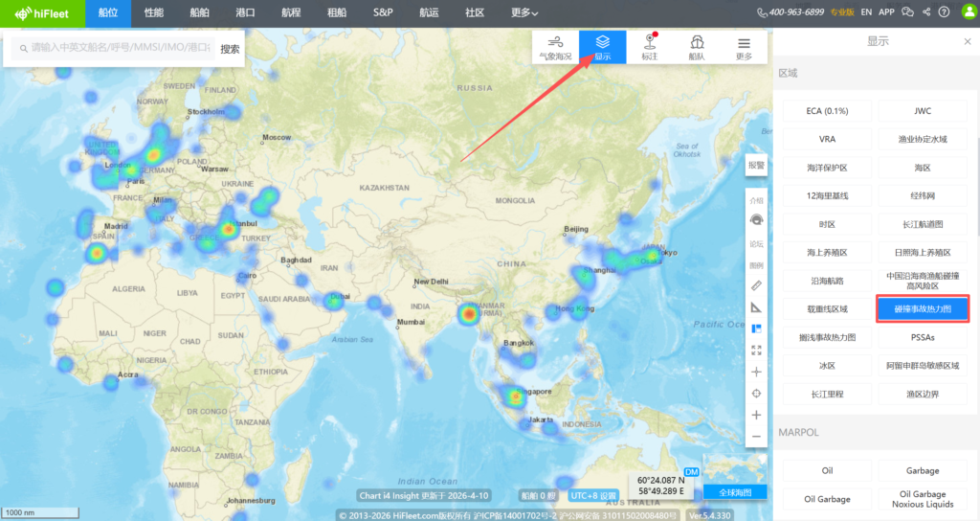This screenshot has height=521, width=980.
Task: Open the help question mark icon
Action: [945, 12]
